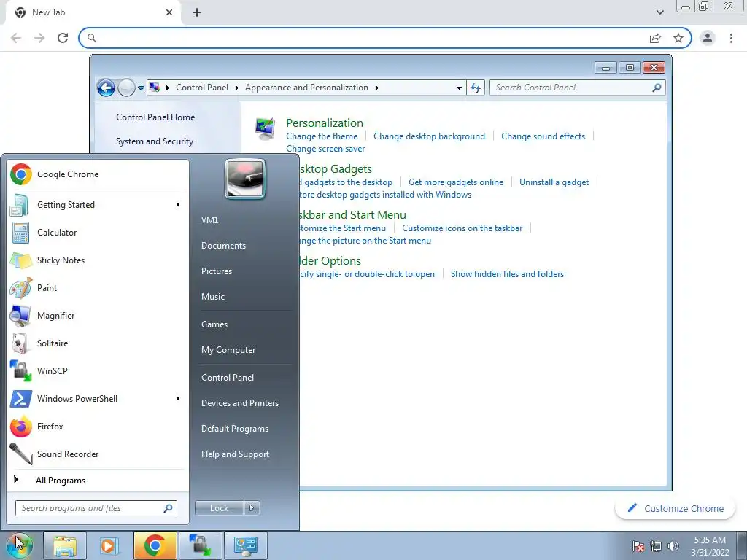747x560 pixels.
Task: Open Google Chrome from Start menu
Action: coord(98,174)
